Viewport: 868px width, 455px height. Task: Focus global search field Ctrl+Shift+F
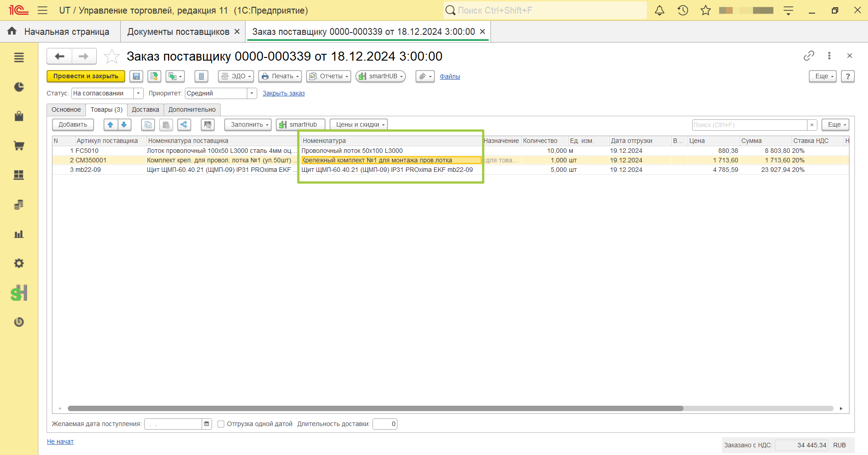(x=545, y=10)
